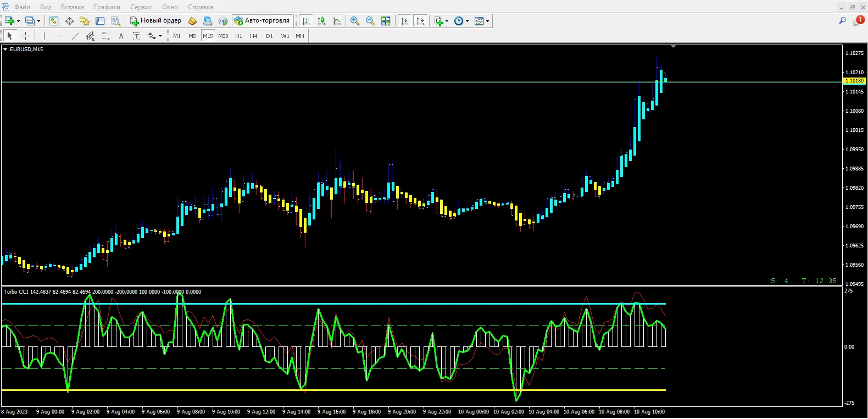Open the Strategy Tester icon
The image size is (868, 419).
tap(115, 21)
